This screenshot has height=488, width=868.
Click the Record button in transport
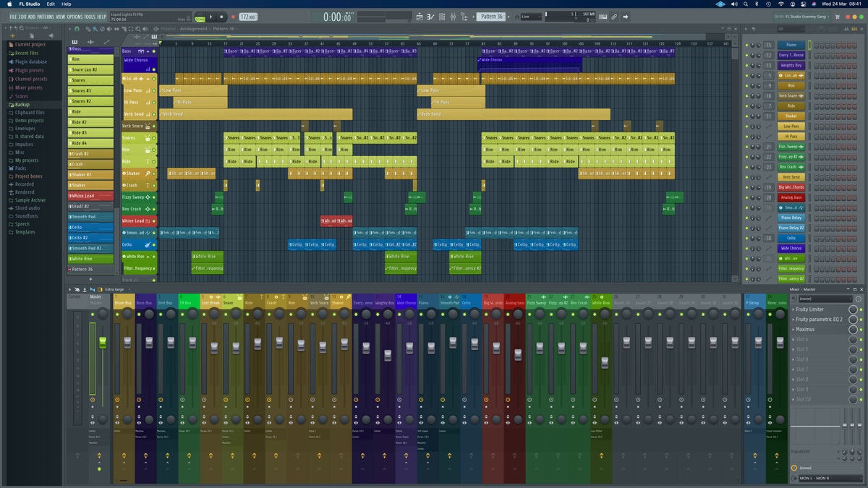tap(234, 17)
